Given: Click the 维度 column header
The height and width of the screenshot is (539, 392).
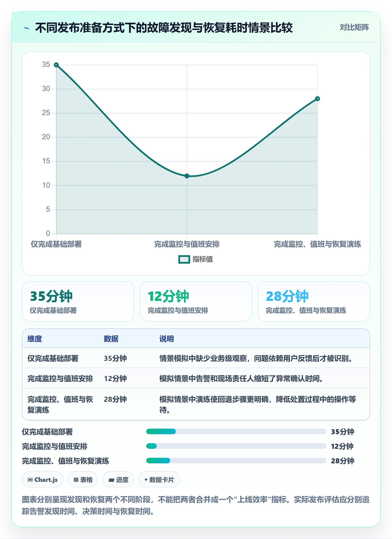Looking at the screenshot, I should (35, 339).
